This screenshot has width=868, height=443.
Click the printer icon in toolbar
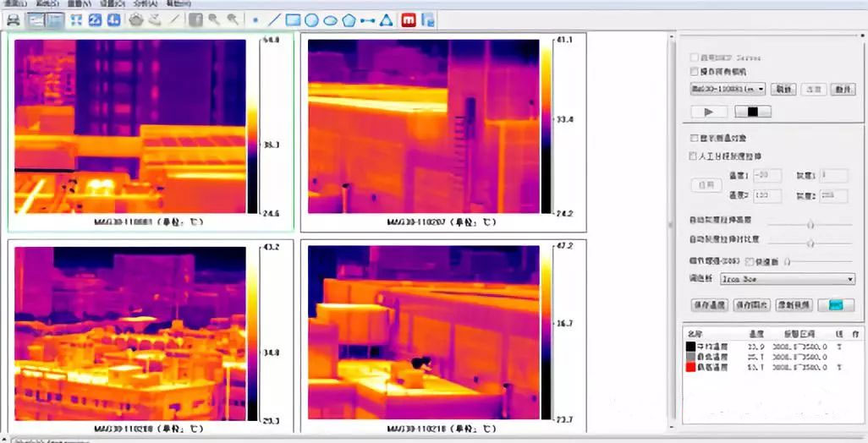[x=14, y=19]
